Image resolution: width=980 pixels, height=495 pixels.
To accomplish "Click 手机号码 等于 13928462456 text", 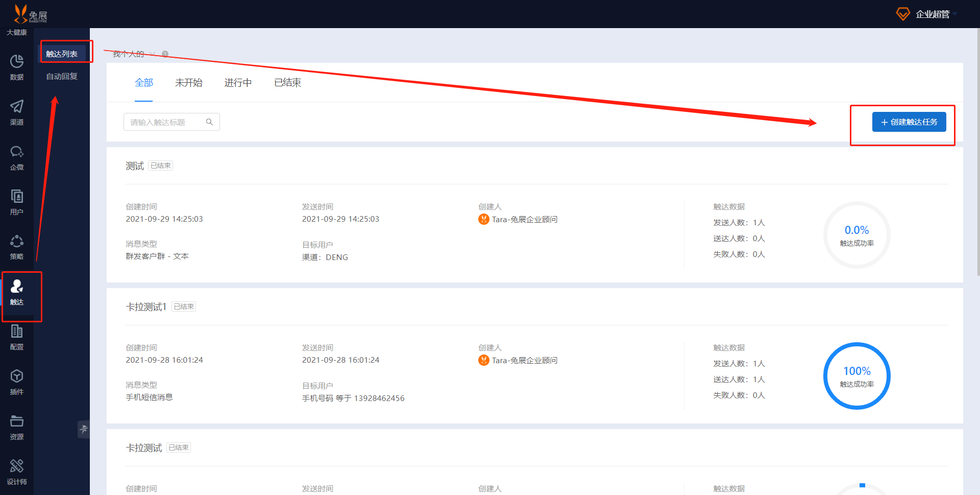I will point(353,398).
